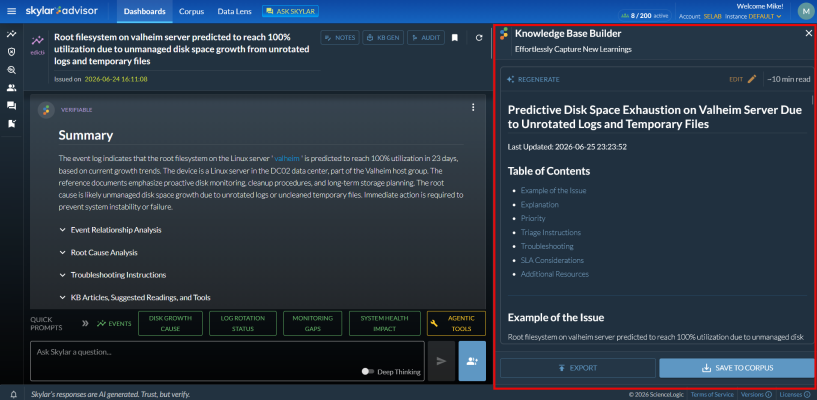Click REGENERATE in Knowledge Base Builder

tap(534, 80)
